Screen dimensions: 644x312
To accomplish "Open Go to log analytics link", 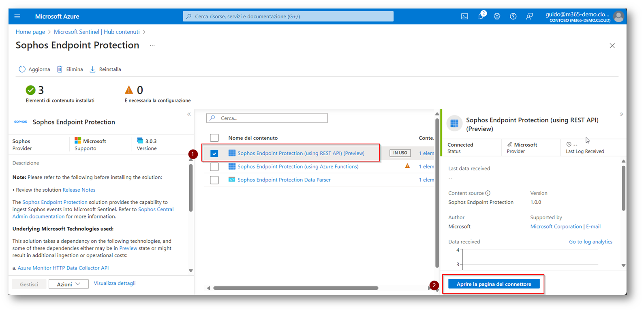I will (x=591, y=241).
